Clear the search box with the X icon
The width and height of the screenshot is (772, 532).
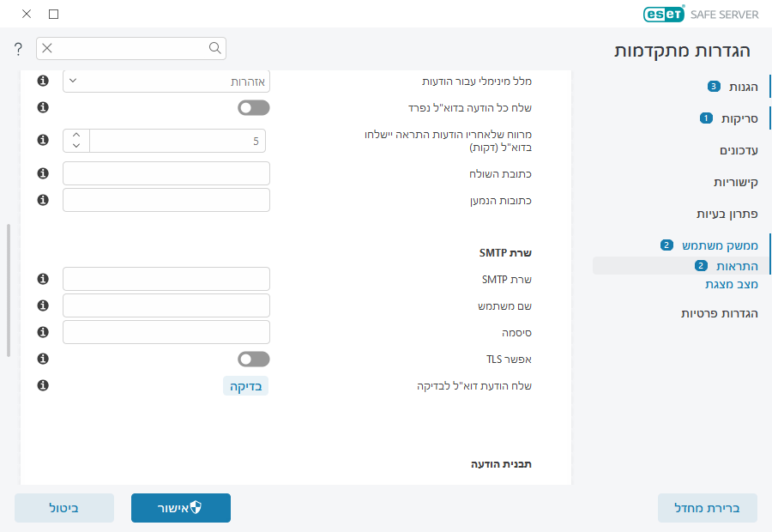pyautogui.click(x=47, y=49)
